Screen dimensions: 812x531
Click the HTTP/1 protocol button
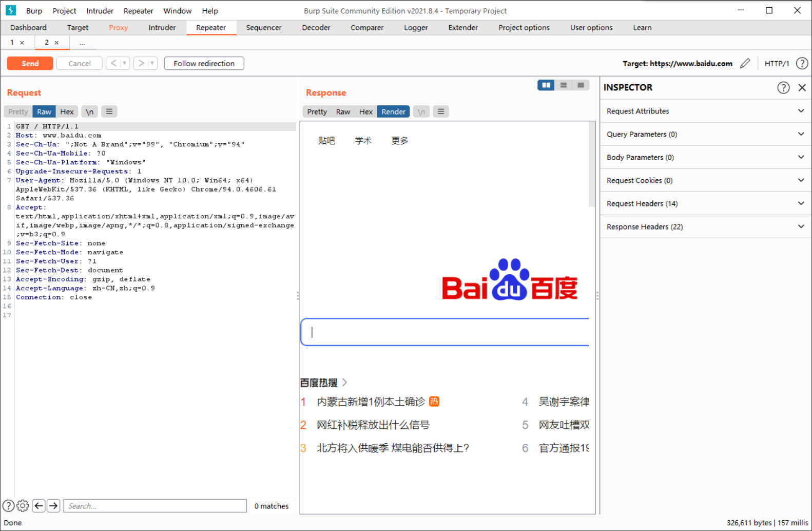pyautogui.click(x=777, y=63)
